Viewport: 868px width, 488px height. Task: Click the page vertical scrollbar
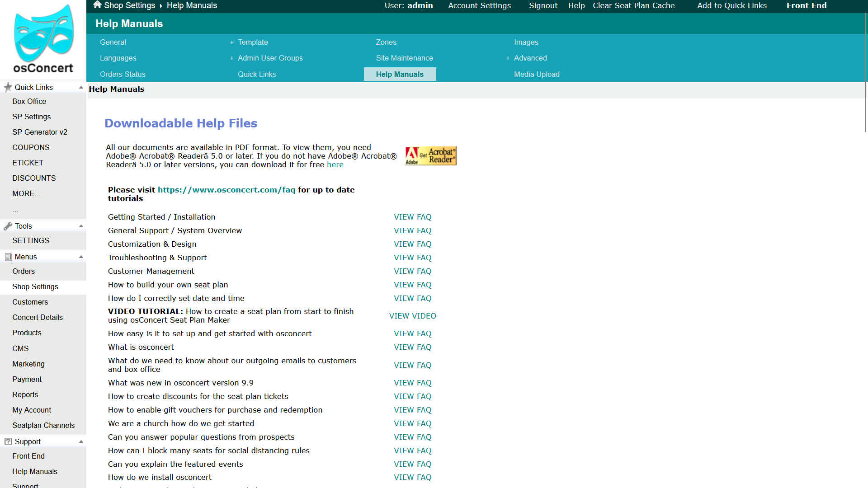pyautogui.click(x=865, y=72)
